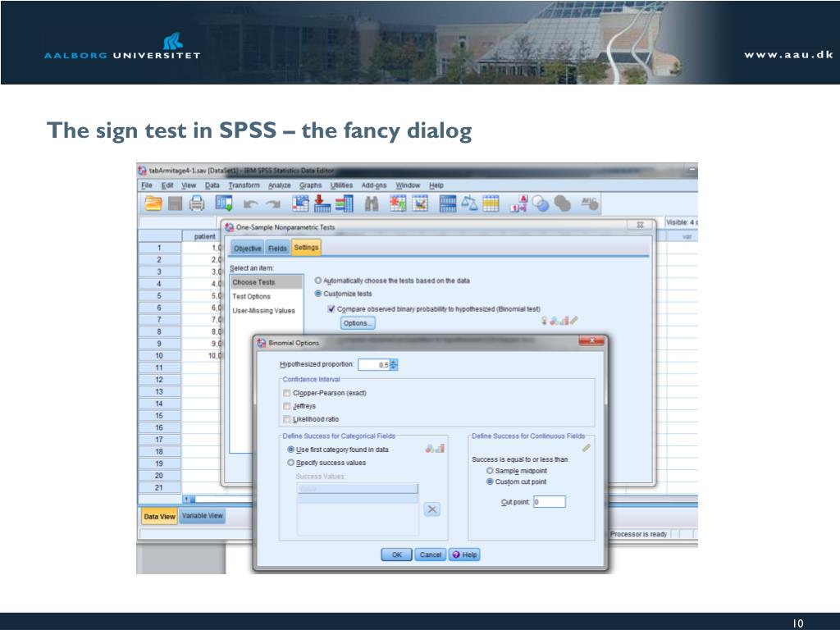Select Custom cut point radio button

(490, 482)
